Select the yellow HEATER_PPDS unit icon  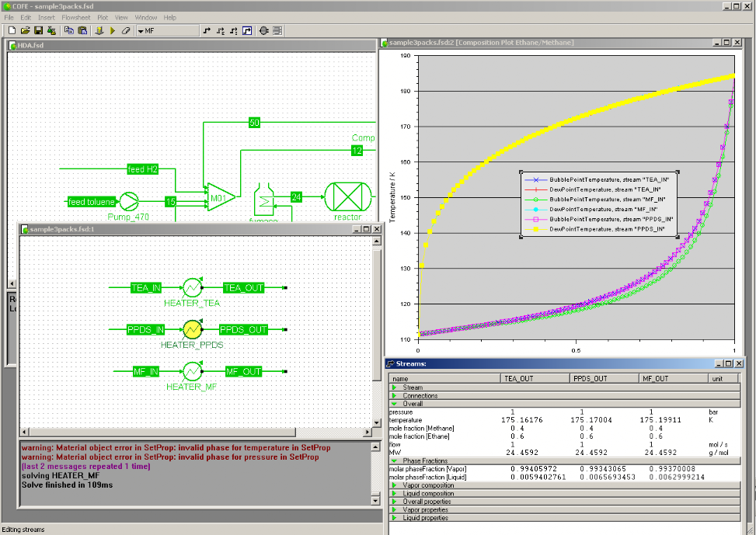coord(193,330)
